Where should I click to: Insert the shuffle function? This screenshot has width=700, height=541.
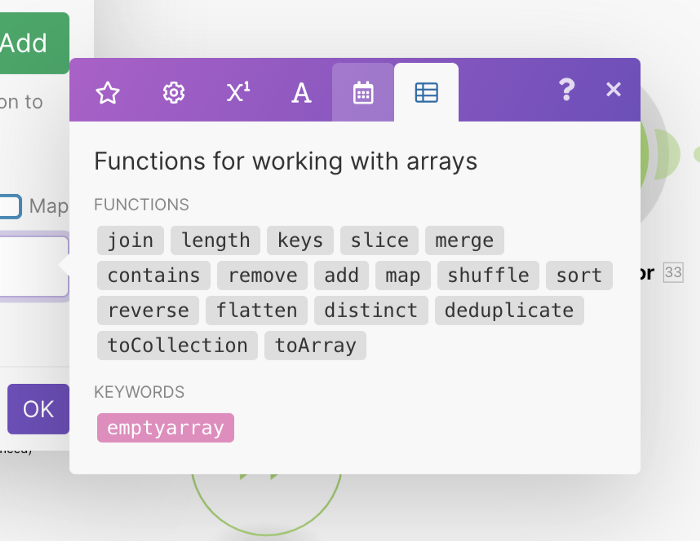click(488, 275)
